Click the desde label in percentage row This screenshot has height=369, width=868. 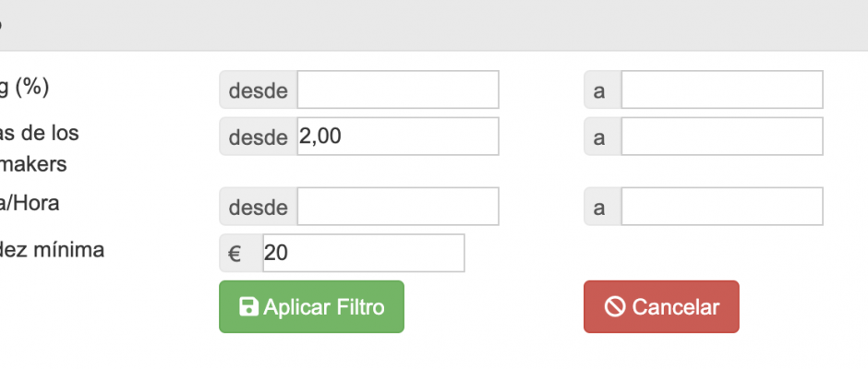click(259, 89)
